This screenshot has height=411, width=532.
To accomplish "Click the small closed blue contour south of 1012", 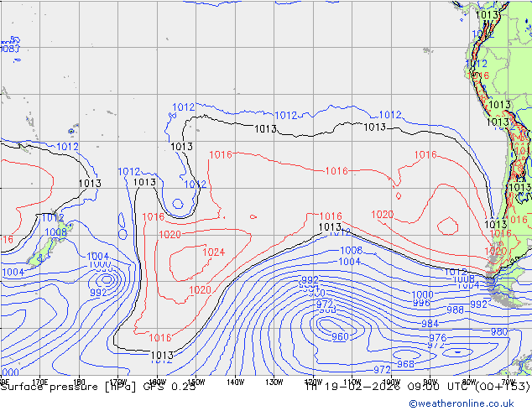I will (x=178, y=204).
